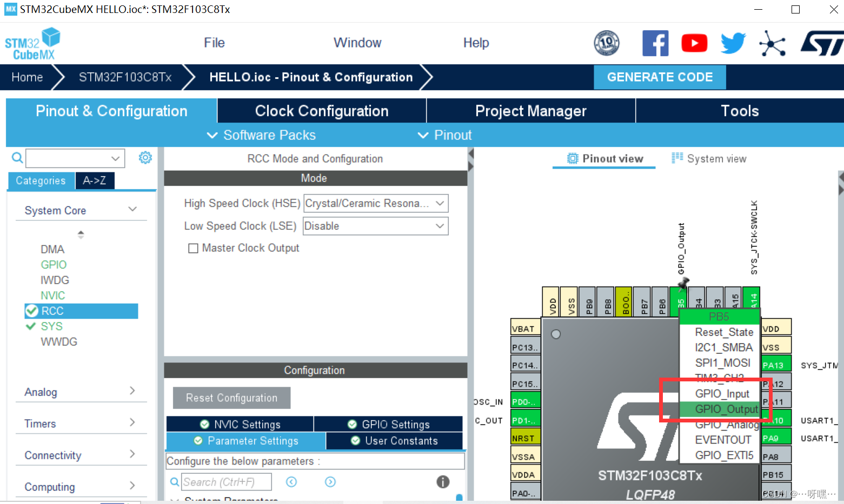Open the settings gear beside component search
Image resolution: width=844 pixels, height=504 pixels.
pyautogui.click(x=145, y=157)
